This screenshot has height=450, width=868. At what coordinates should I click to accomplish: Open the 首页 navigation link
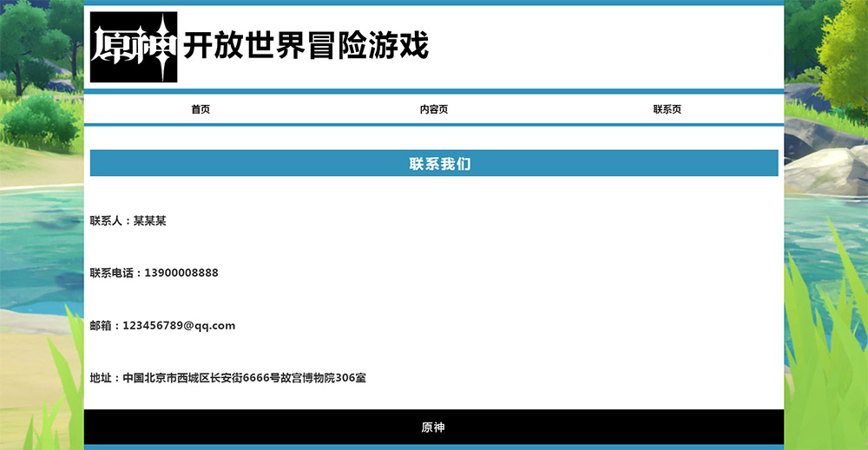201,109
